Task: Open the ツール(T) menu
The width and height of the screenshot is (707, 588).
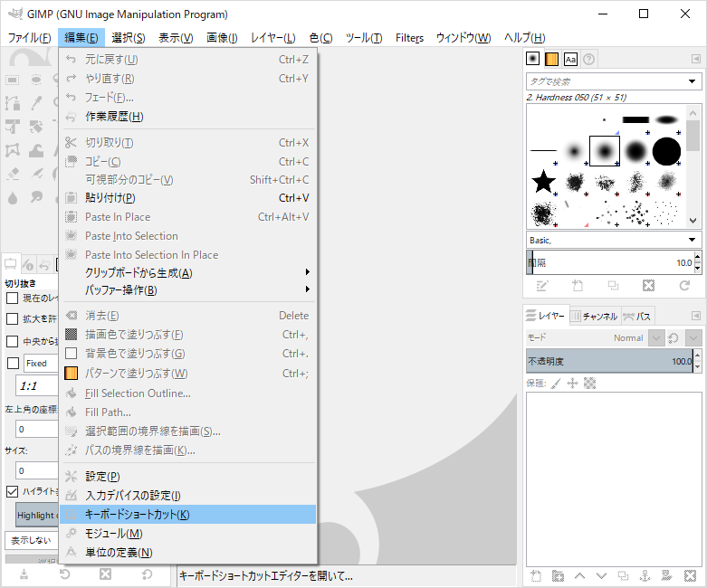Action: click(x=364, y=38)
